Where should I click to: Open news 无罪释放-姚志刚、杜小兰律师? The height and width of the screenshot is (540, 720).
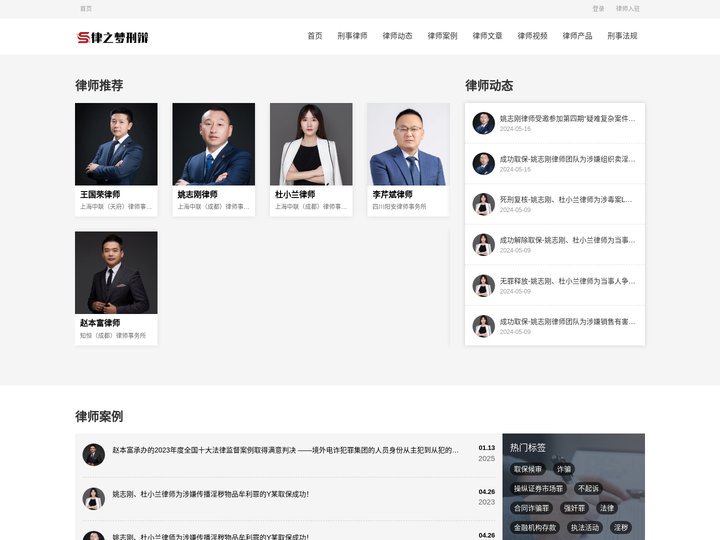pos(567,281)
